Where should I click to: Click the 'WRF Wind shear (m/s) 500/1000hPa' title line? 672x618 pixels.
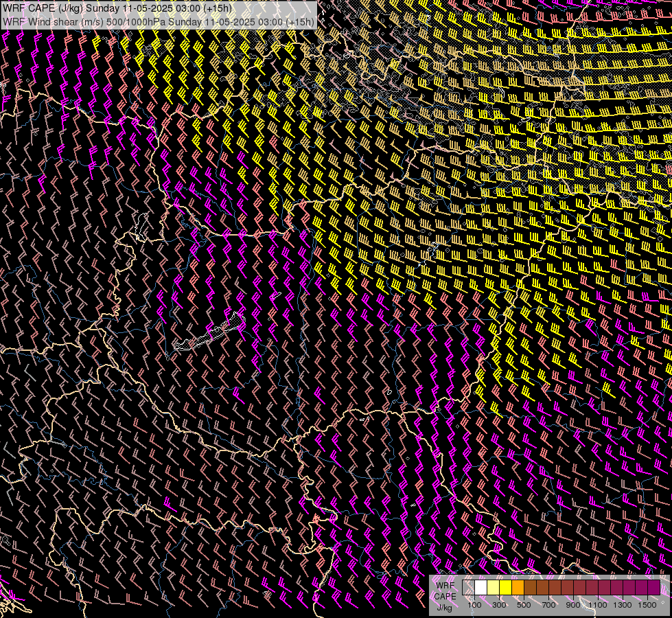click(159, 21)
